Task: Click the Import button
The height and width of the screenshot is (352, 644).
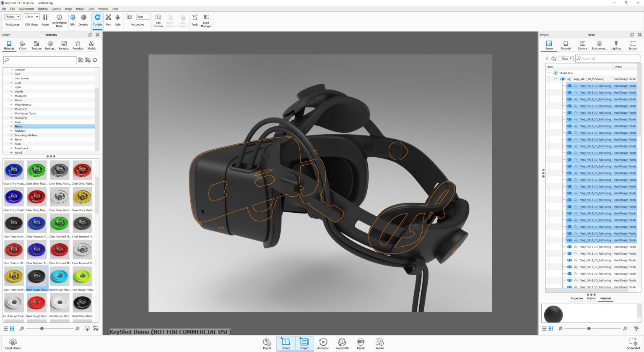Action: tap(267, 343)
